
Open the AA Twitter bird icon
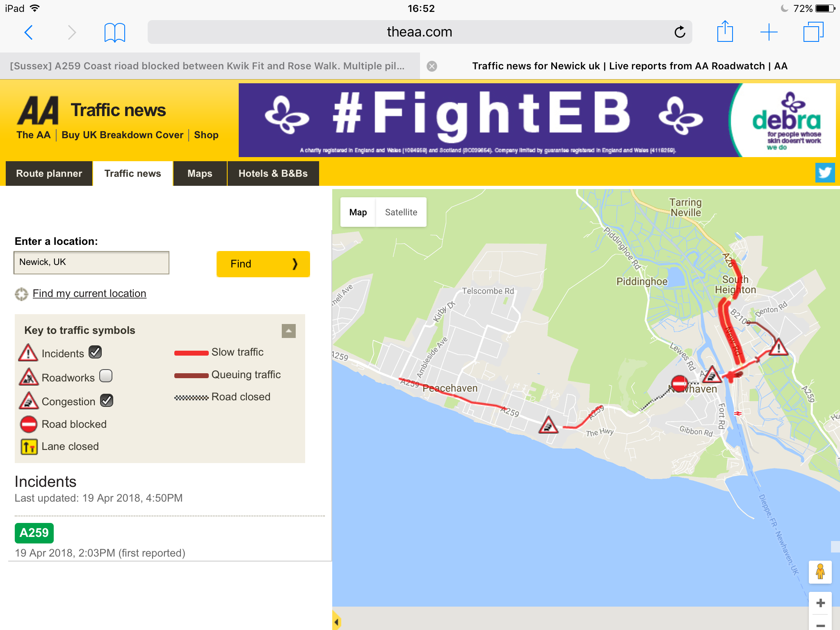tap(825, 173)
